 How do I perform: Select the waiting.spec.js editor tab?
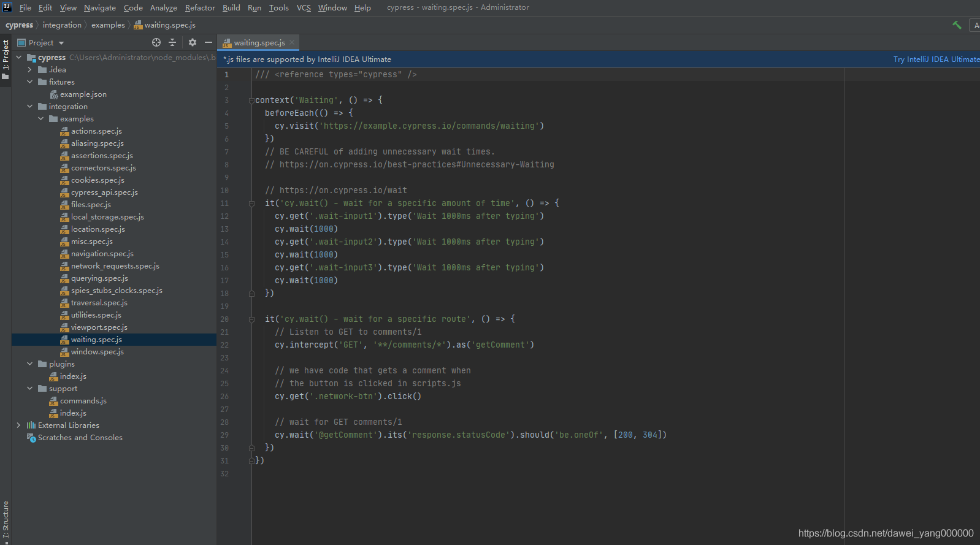(259, 42)
